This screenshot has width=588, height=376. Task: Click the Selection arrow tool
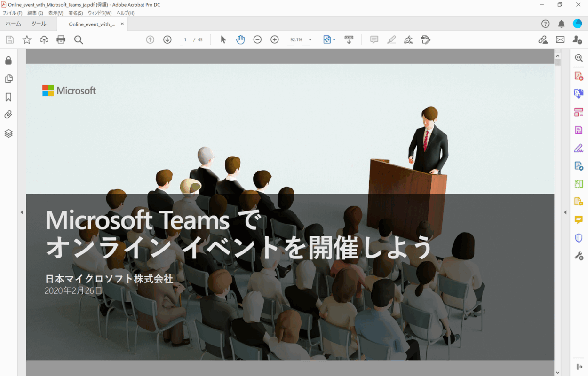223,40
